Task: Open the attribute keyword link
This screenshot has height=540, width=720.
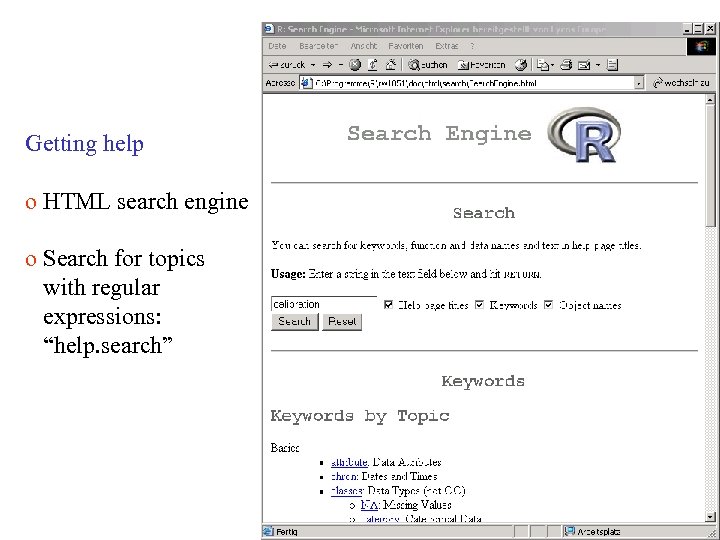Action: pyautogui.click(x=349, y=462)
